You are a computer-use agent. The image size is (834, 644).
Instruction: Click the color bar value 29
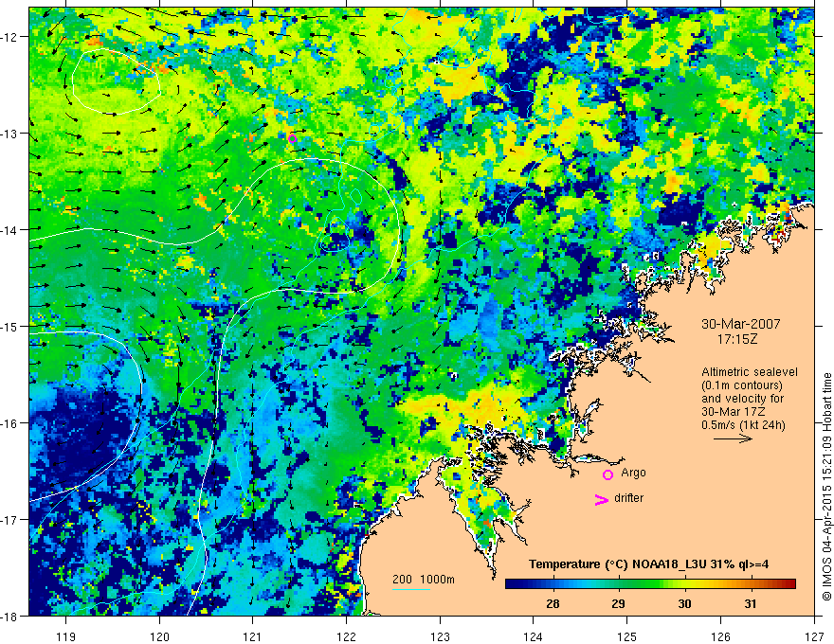(x=618, y=603)
